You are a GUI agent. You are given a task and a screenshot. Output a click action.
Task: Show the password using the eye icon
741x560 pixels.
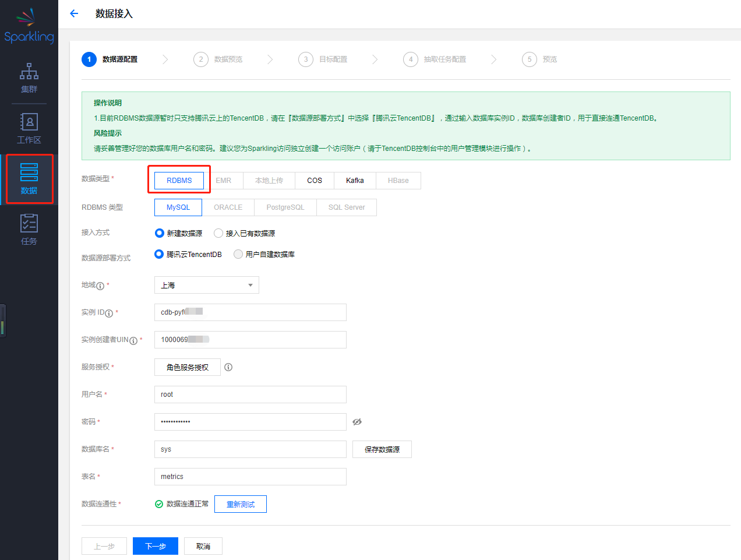click(x=357, y=422)
